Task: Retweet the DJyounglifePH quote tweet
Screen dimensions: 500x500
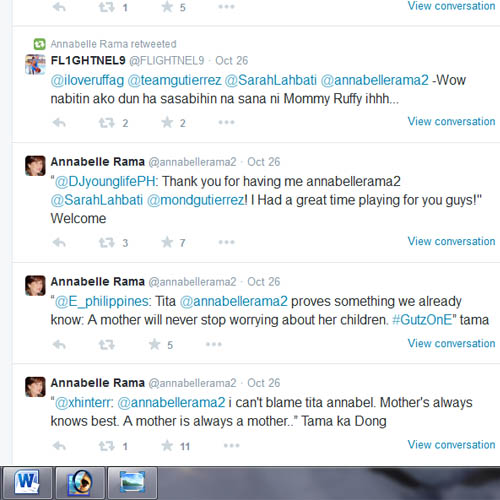Action: click(107, 242)
